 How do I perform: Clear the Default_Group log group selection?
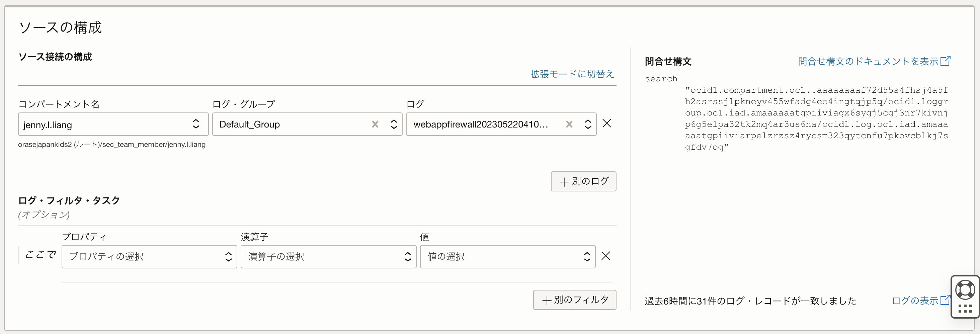click(375, 124)
